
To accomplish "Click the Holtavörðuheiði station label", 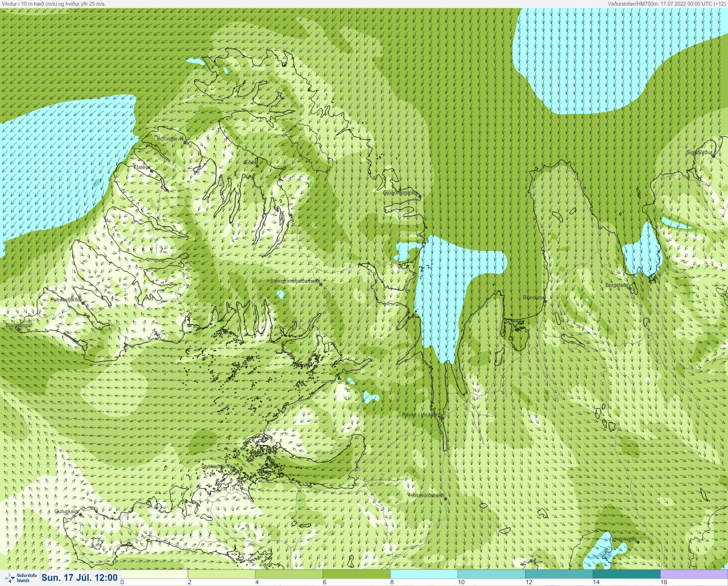I will [426, 496].
